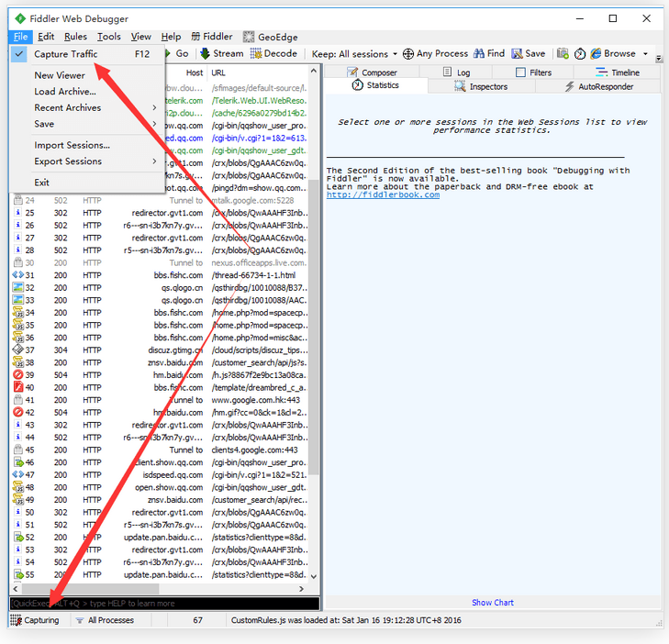669x644 pixels.
Task: Open the Tools menu
Action: 109,37
